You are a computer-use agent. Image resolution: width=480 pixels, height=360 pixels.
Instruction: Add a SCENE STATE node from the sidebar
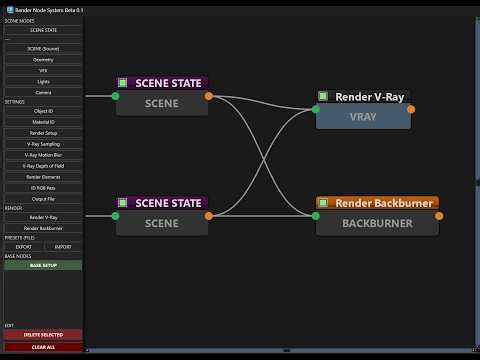(x=43, y=30)
